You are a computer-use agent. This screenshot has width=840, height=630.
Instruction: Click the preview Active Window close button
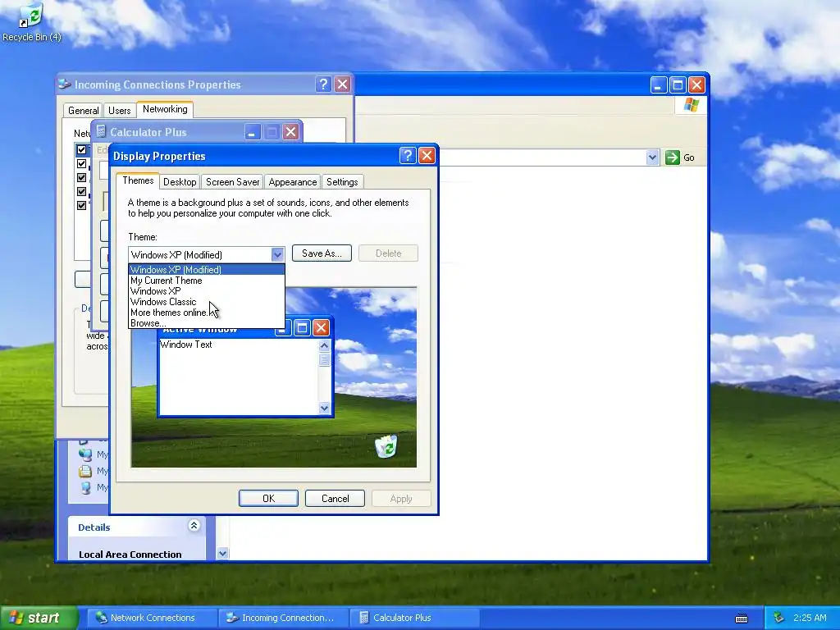click(321, 327)
